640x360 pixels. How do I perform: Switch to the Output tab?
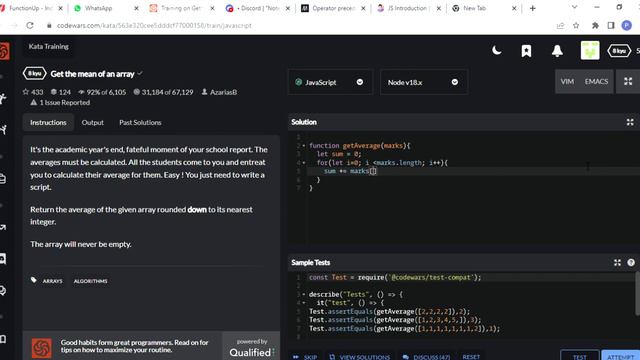tap(93, 122)
